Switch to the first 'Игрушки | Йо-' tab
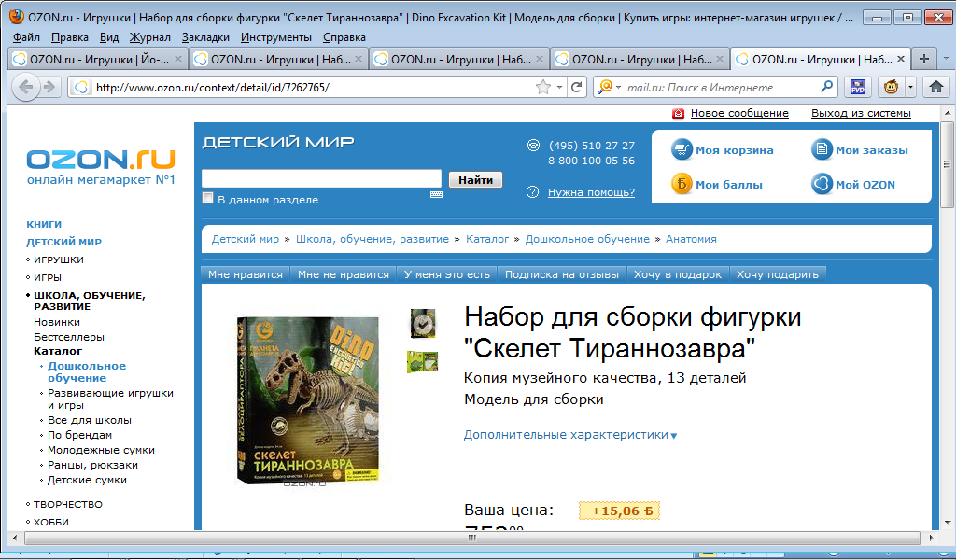The height and width of the screenshot is (560, 956). (x=97, y=59)
